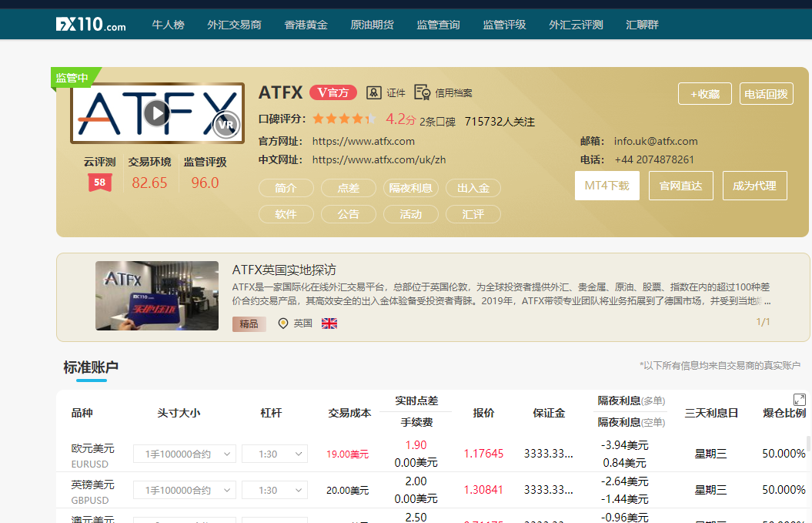Select the 公告 pill tab
Screen dimensions: 812x523
[349, 214]
